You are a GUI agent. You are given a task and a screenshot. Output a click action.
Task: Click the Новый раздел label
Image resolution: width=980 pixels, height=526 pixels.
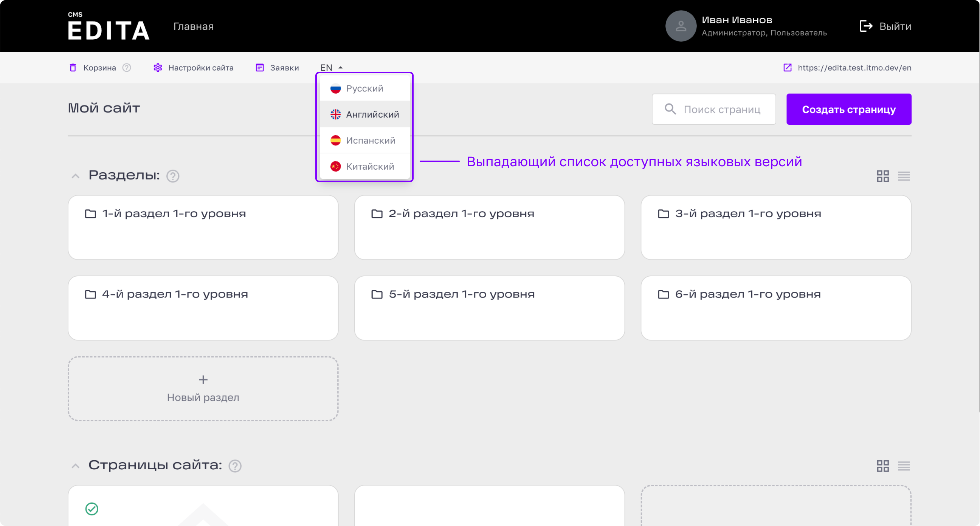[x=203, y=398]
